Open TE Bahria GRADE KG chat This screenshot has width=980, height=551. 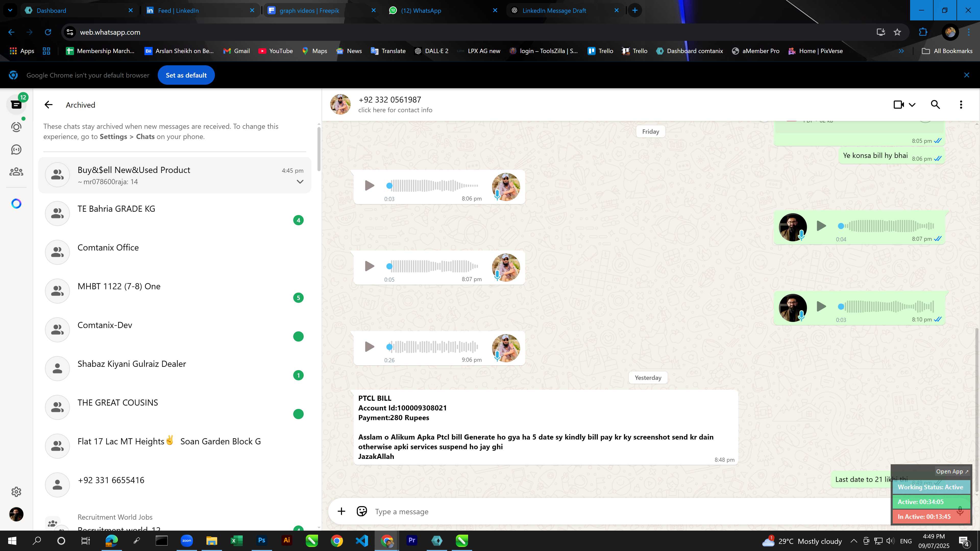(175, 214)
